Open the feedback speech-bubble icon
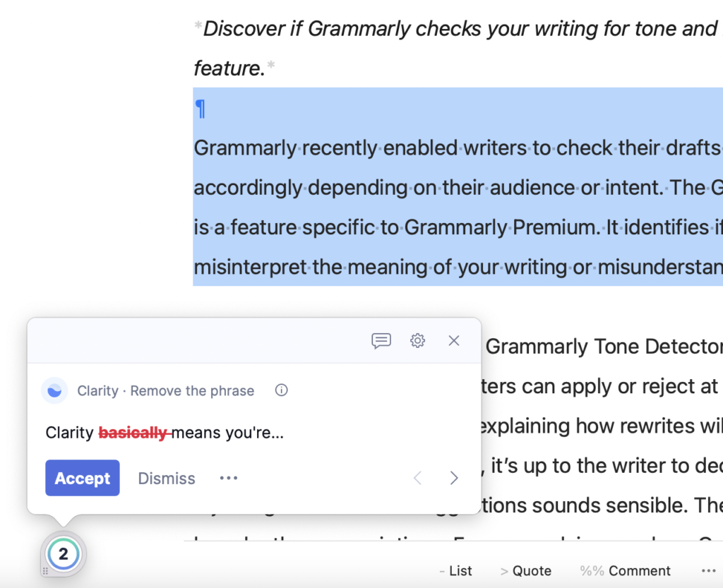 (x=381, y=341)
